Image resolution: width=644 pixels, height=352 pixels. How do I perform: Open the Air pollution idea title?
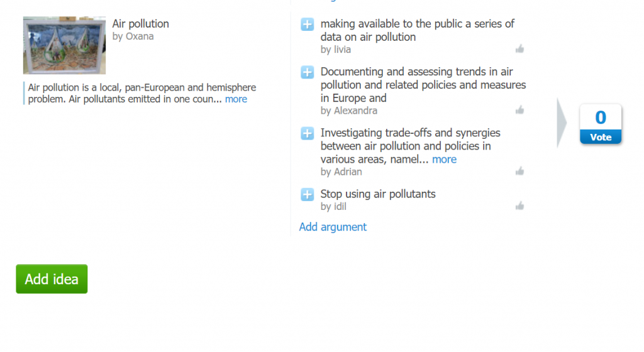pos(140,24)
